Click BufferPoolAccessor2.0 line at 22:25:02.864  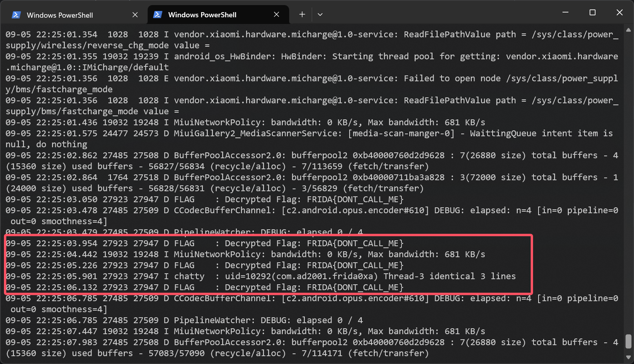(x=312, y=183)
